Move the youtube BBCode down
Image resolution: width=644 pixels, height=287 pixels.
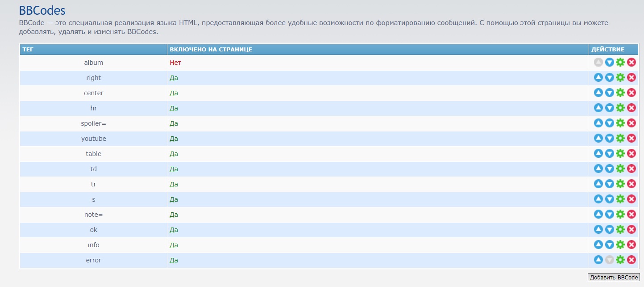click(x=609, y=139)
